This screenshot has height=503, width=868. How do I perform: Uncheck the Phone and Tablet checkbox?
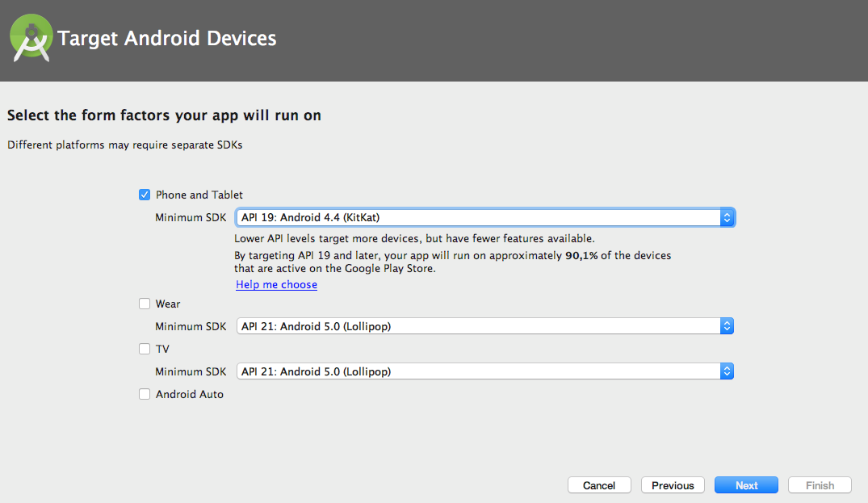pyautogui.click(x=145, y=195)
